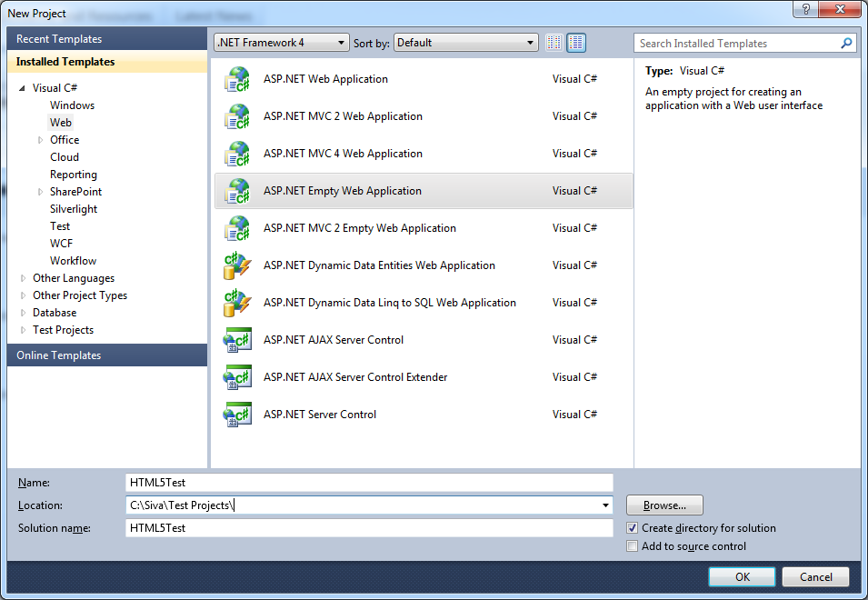Select ASP.NET AJAX Server Control Extender text
868x600 pixels.
(355, 377)
